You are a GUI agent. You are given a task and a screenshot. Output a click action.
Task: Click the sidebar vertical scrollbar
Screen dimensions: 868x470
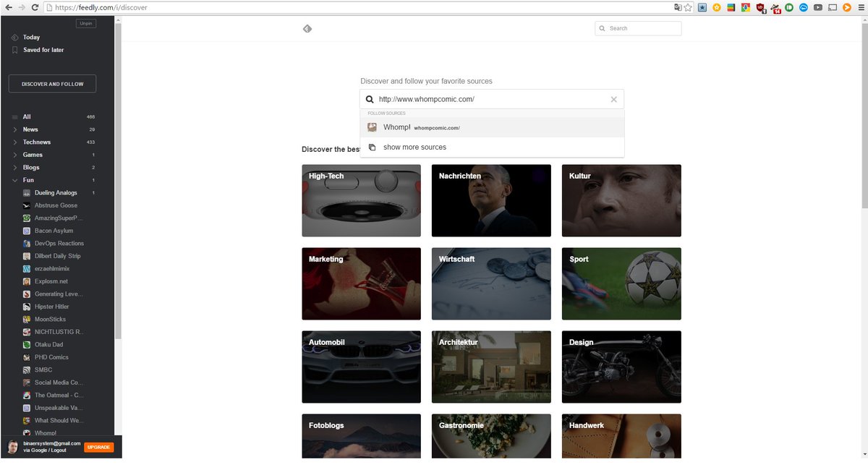tap(119, 181)
